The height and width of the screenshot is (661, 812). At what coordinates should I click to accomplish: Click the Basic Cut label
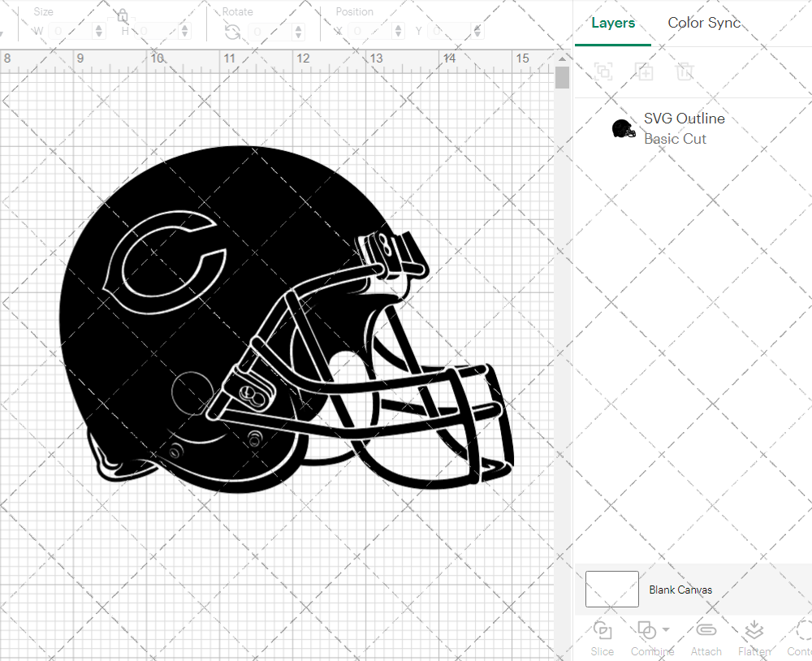(675, 139)
